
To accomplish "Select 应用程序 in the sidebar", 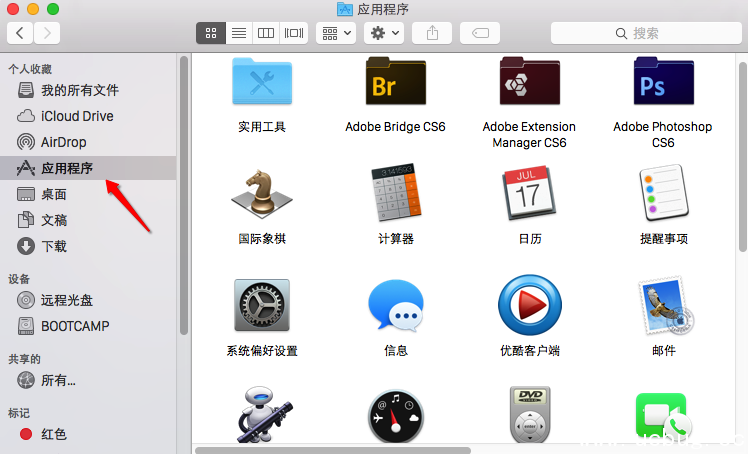I will click(88, 168).
